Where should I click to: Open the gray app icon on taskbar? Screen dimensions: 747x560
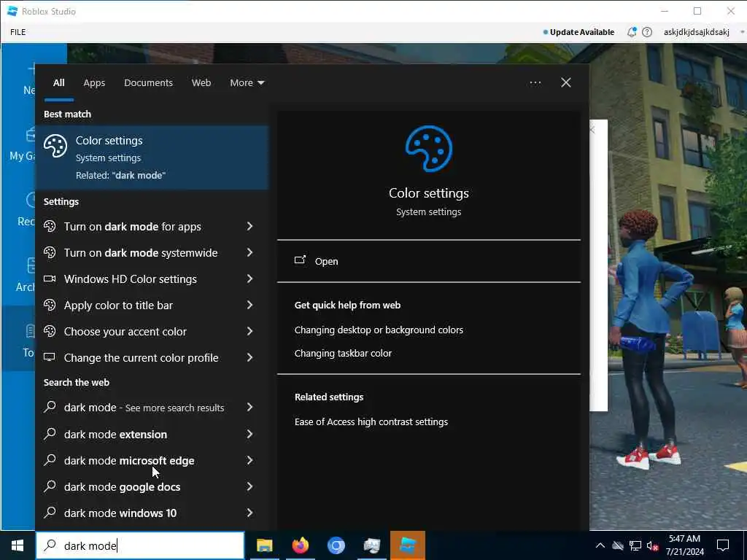pyautogui.click(x=371, y=545)
